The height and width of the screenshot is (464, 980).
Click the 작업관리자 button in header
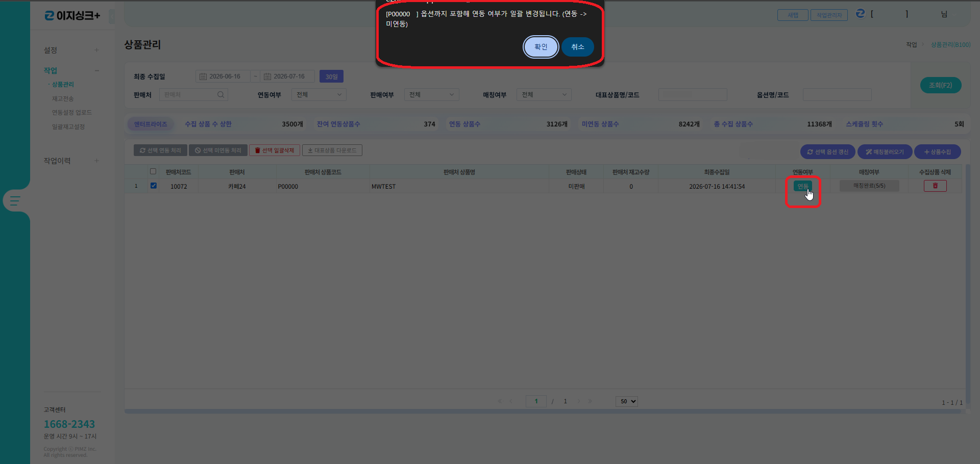829,15
